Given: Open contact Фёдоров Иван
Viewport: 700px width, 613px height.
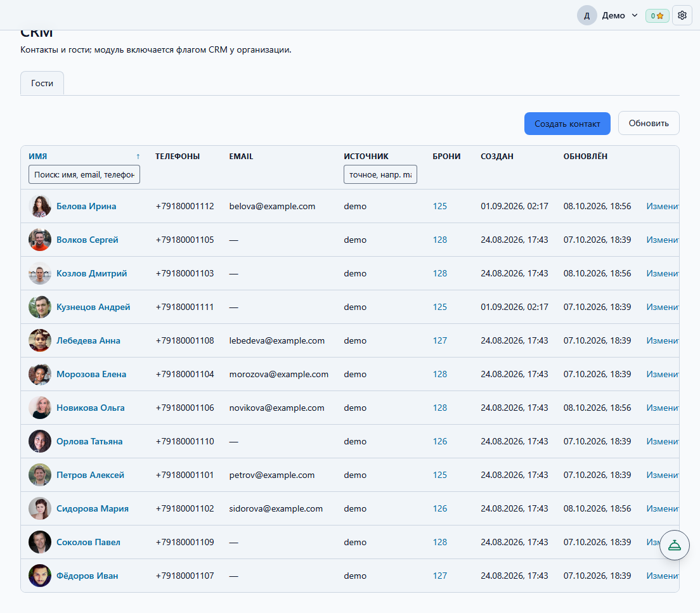Looking at the screenshot, I should (87, 576).
